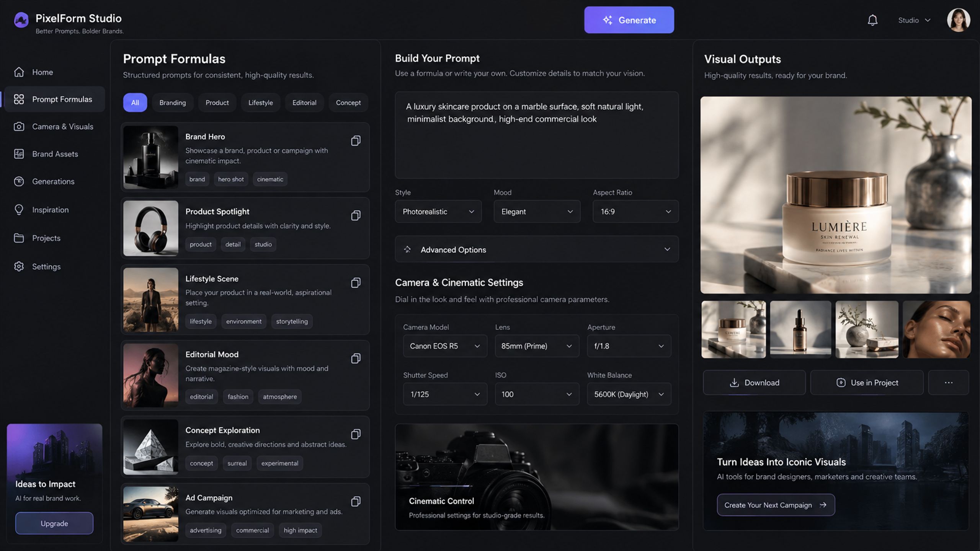Open the user profile avatar
The height and width of the screenshot is (551, 980).
(958, 20)
